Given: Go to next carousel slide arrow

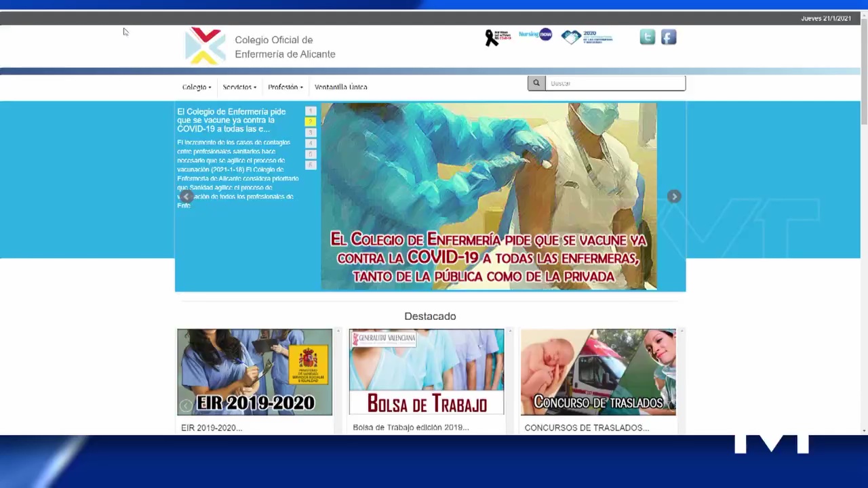Looking at the screenshot, I should click(673, 197).
